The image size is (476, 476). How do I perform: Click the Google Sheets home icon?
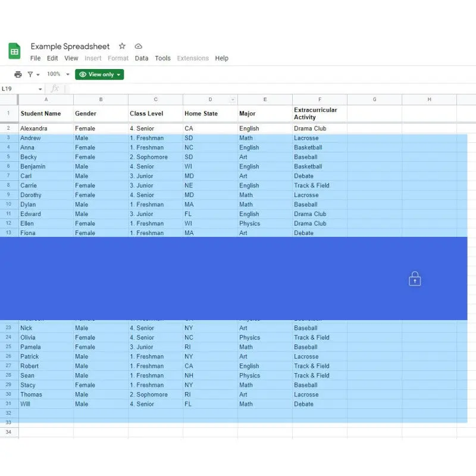click(x=15, y=51)
